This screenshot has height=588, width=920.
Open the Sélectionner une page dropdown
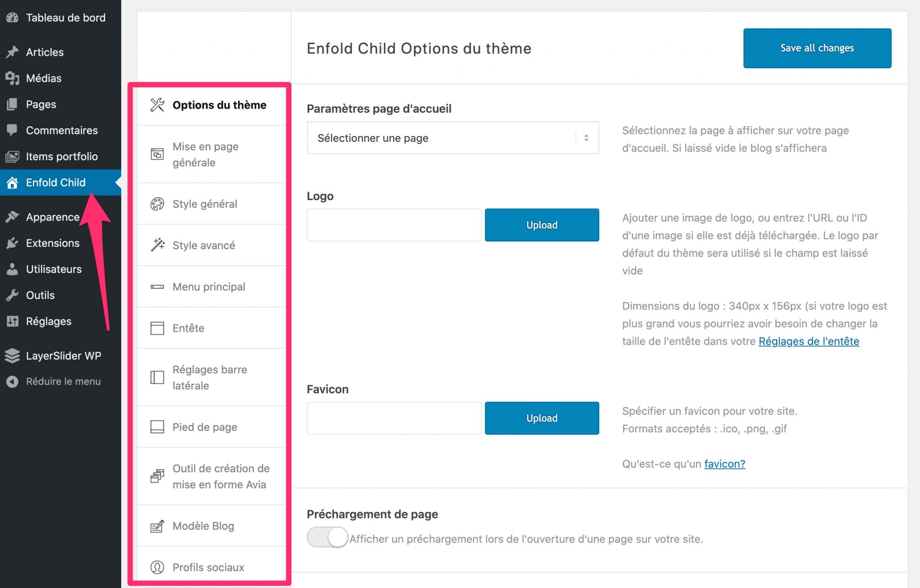(x=452, y=138)
